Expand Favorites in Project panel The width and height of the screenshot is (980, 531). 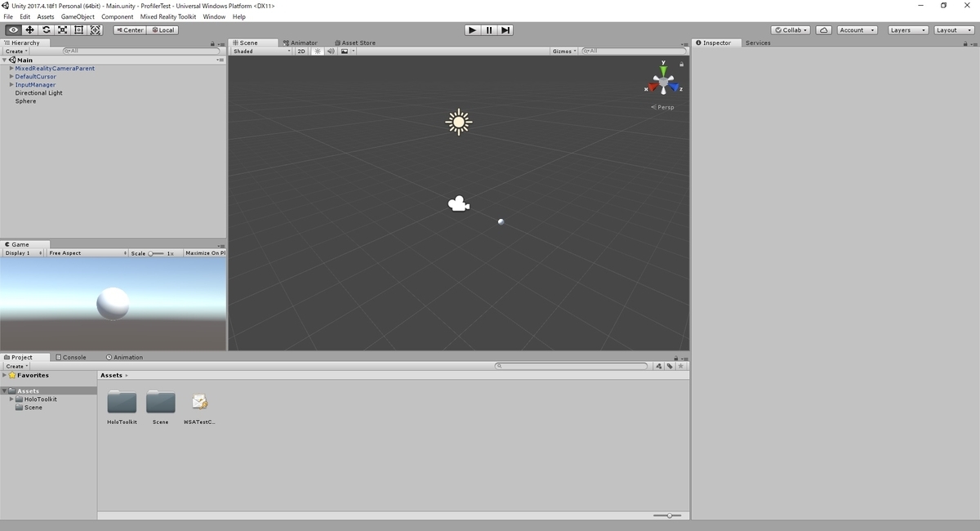point(5,376)
